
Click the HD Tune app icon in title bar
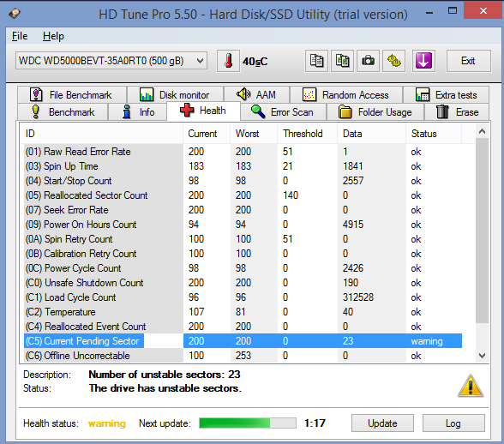[15, 14]
